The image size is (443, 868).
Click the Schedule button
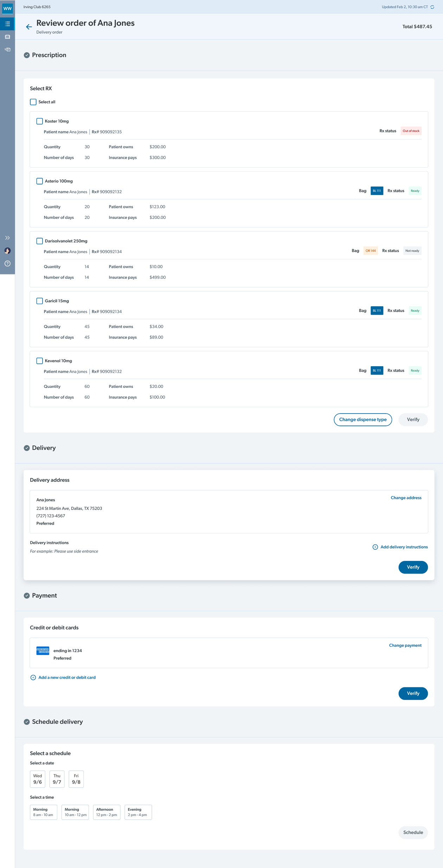click(x=413, y=833)
